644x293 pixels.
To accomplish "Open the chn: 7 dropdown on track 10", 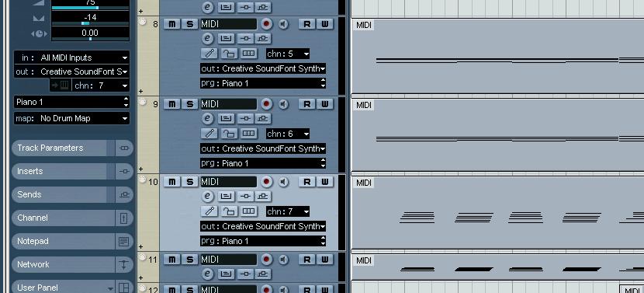I will (288, 211).
